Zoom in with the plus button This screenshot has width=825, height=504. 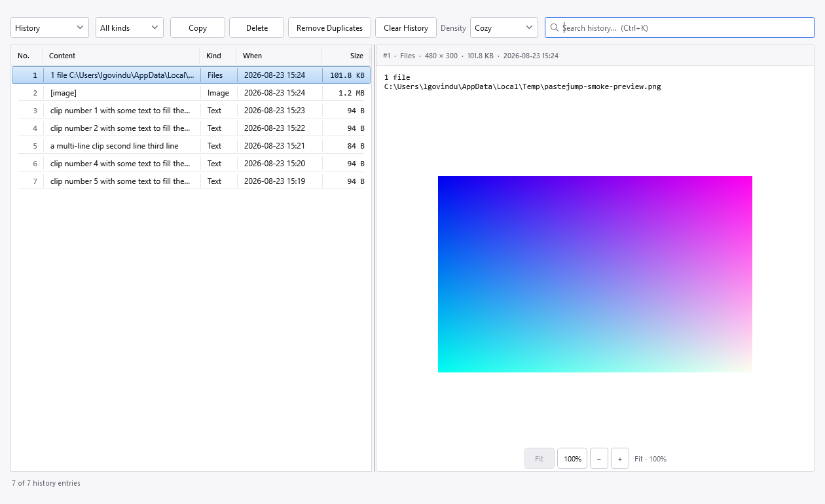click(620, 459)
